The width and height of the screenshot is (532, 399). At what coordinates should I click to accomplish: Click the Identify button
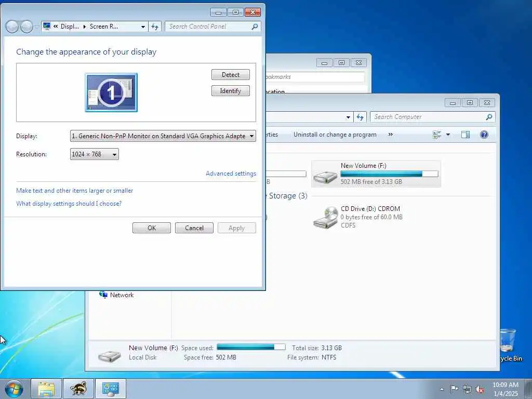point(230,90)
